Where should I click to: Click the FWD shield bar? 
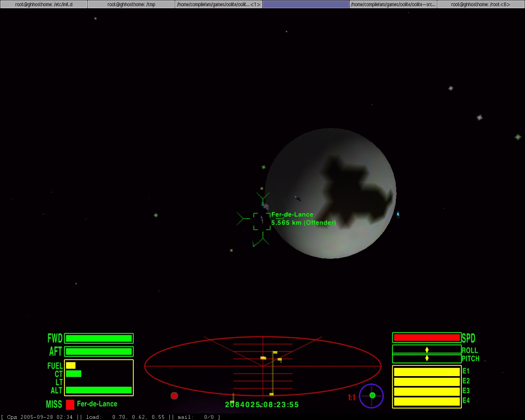coord(99,338)
